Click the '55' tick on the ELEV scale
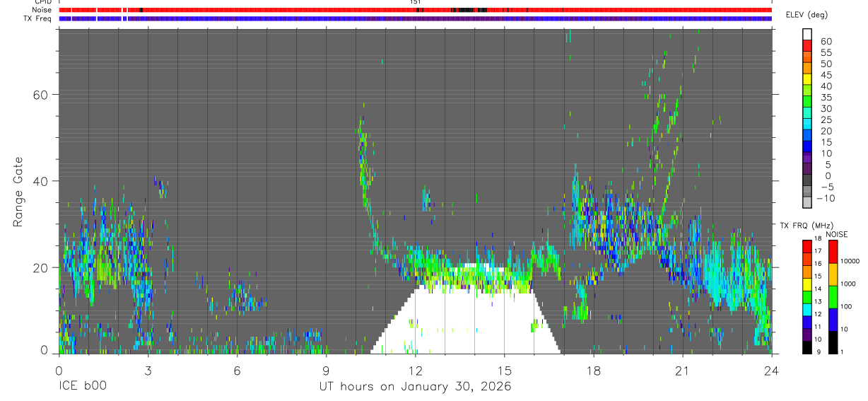 (826, 52)
